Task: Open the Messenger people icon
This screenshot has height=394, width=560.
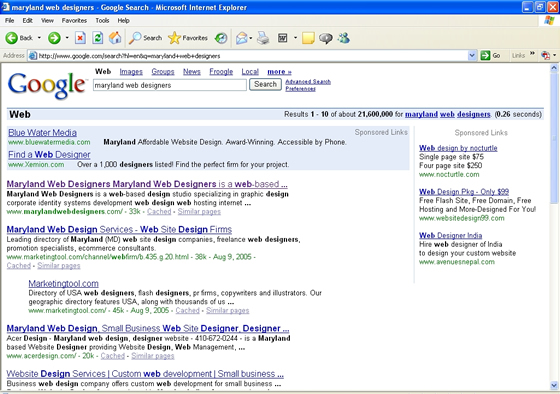Action: point(344,38)
